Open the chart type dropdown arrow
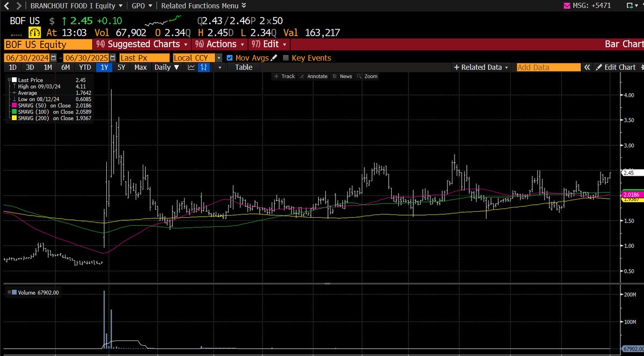The width and height of the screenshot is (644, 356). (219, 68)
